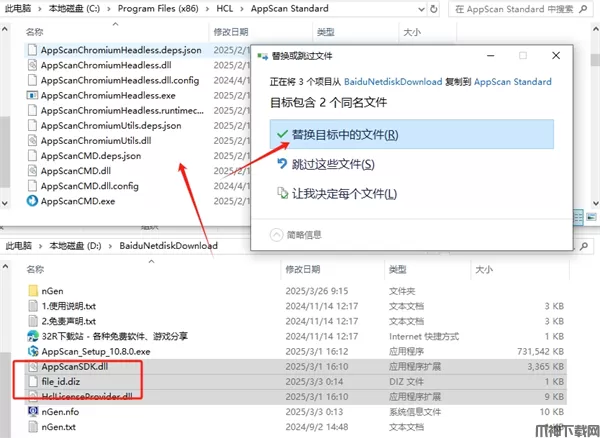This screenshot has height=438, width=600.
Task: Click the AppScanChromiumUtils.dll file icon
Action: point(32,140)
